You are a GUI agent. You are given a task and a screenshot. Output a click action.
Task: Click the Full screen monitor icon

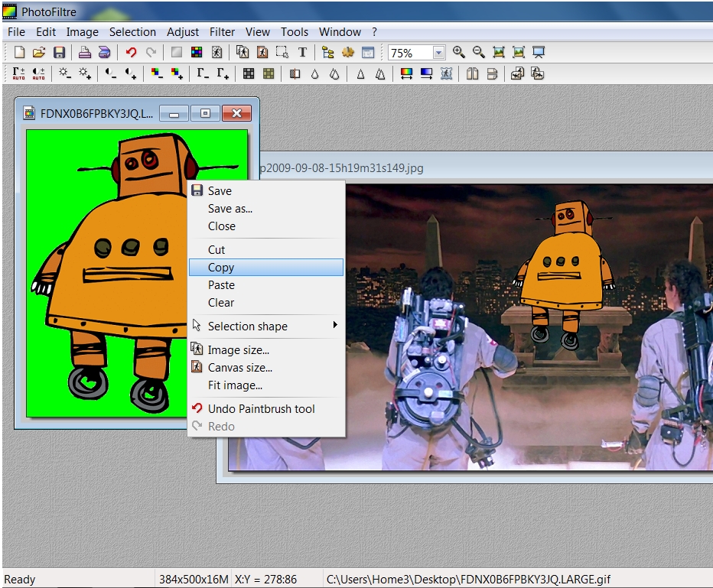539,52
